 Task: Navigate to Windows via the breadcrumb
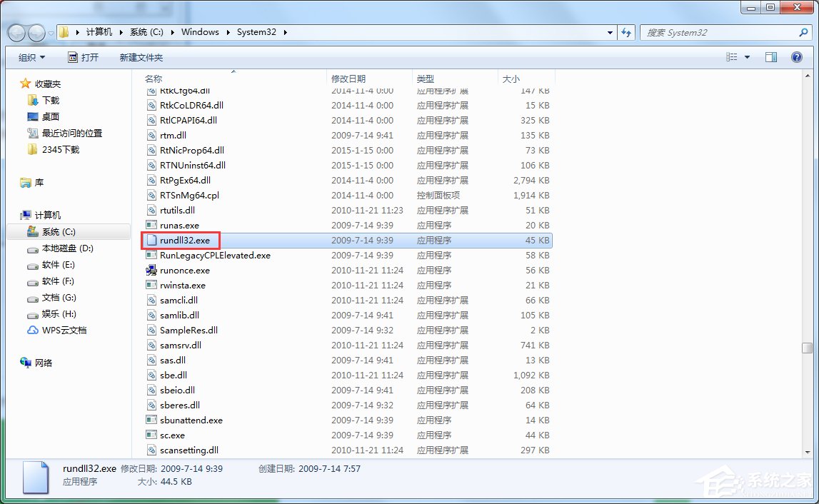[x=200, y=32]
